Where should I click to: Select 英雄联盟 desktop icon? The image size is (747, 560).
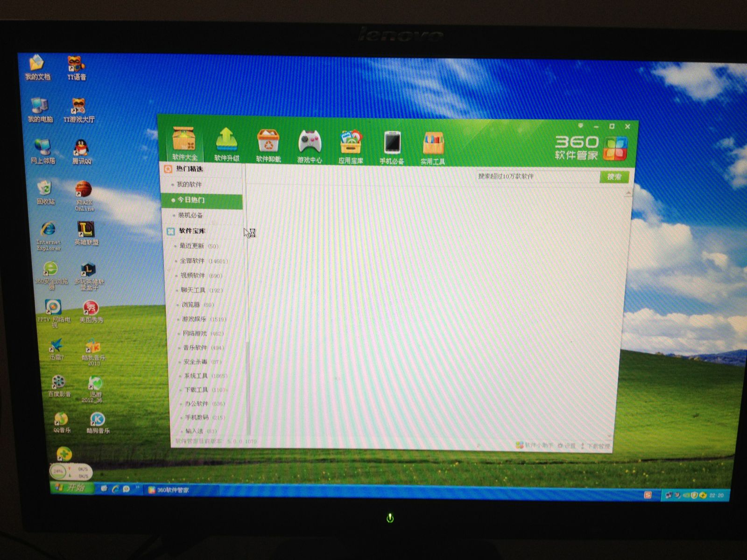(x=86, y=233)
